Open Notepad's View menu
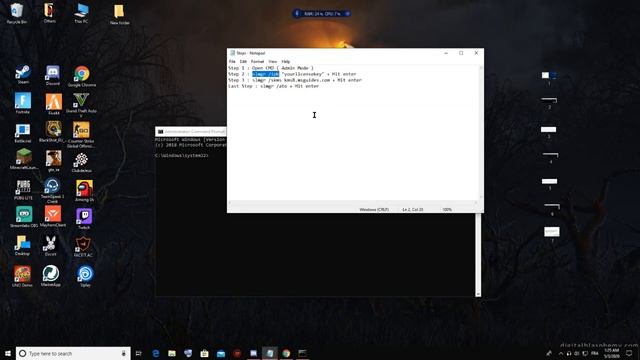Image resolution: width=640 pixels, height=360 pixels. [x=273, y=61]
